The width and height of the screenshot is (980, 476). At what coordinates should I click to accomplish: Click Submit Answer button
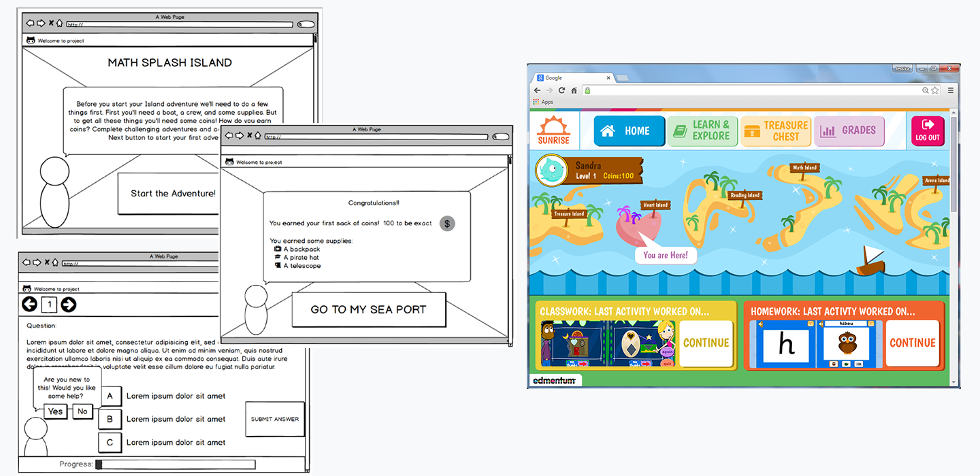coord(274,419)
